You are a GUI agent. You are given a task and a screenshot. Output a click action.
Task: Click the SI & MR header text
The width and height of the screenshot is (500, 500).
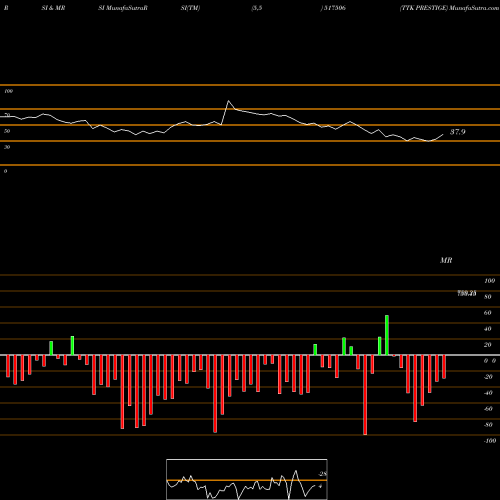coord(53,8)
